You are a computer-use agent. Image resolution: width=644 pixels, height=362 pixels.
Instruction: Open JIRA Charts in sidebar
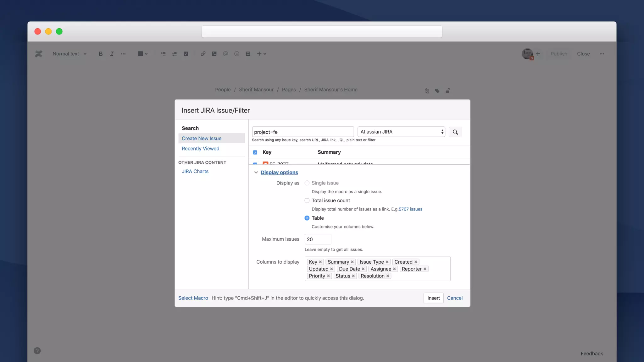tap(195, 171)
